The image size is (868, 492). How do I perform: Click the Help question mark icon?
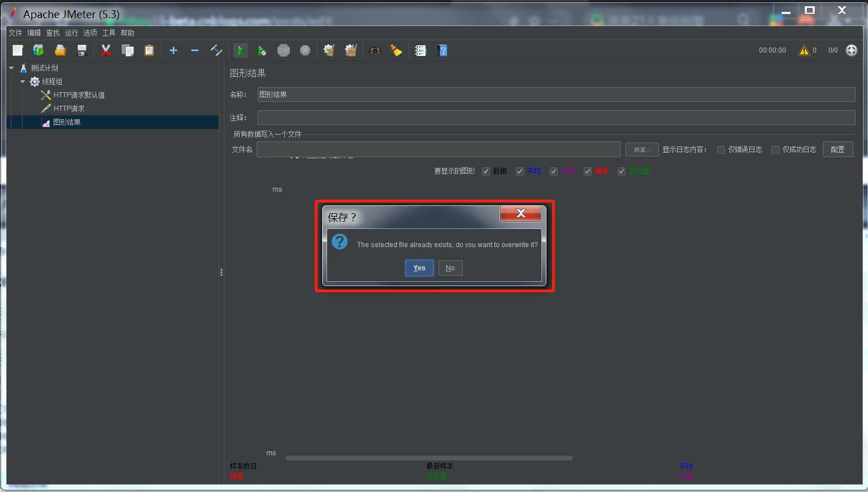tap(442, 50)
